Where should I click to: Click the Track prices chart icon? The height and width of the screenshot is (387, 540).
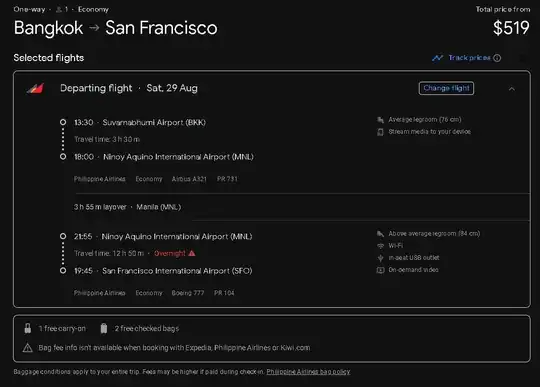point(437,58)
